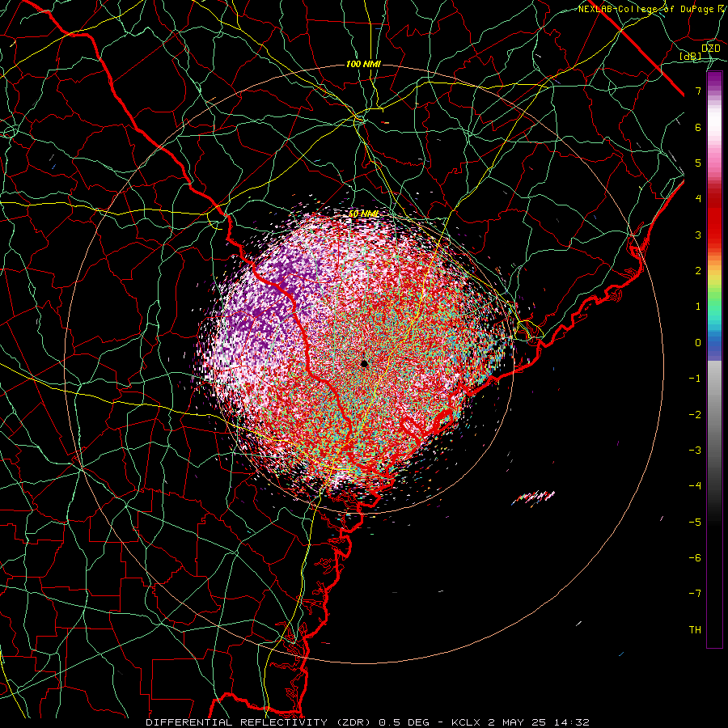This screenshot has width=728, height=728.
Task: Click the TH threshold label on the color scale
Action: coord(695,630)
